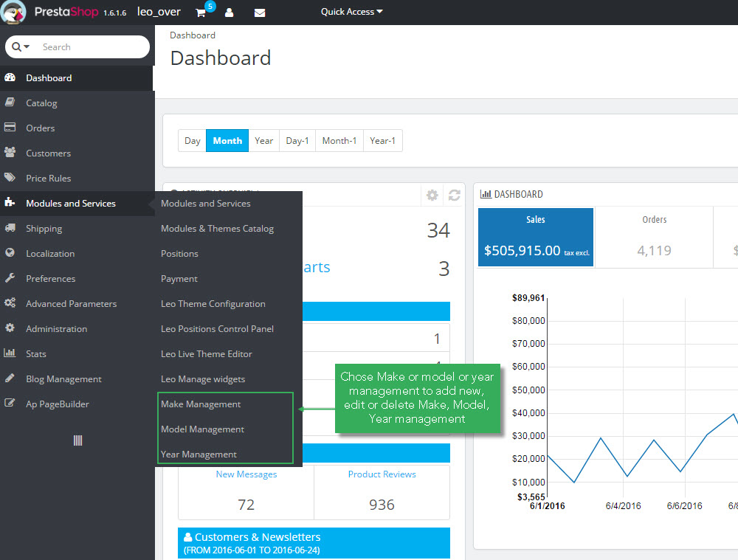
Task: Click the Ap PageBuilder edit icon
Action: click(x=10, y=404)
